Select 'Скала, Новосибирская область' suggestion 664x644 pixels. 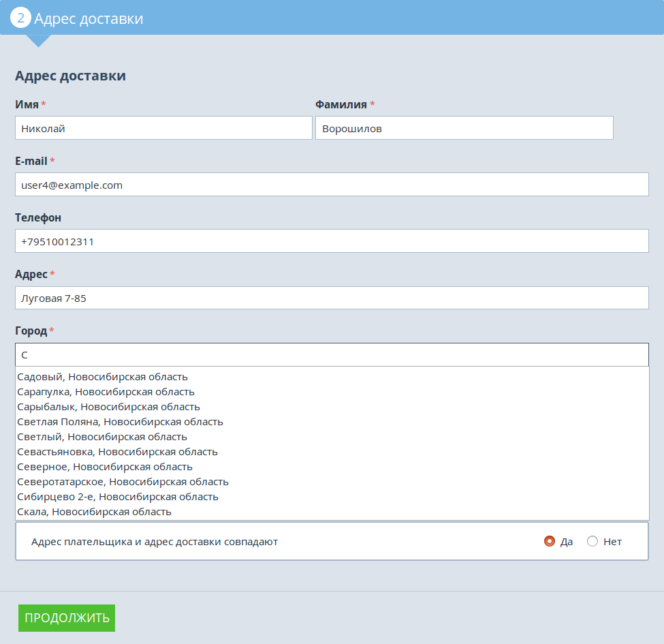click(95, 512)
